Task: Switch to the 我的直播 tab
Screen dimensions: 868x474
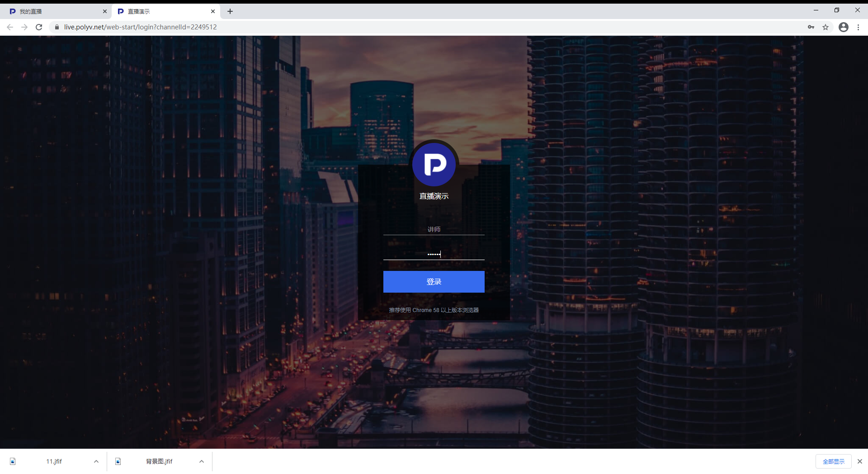Action: pos(54,11)
